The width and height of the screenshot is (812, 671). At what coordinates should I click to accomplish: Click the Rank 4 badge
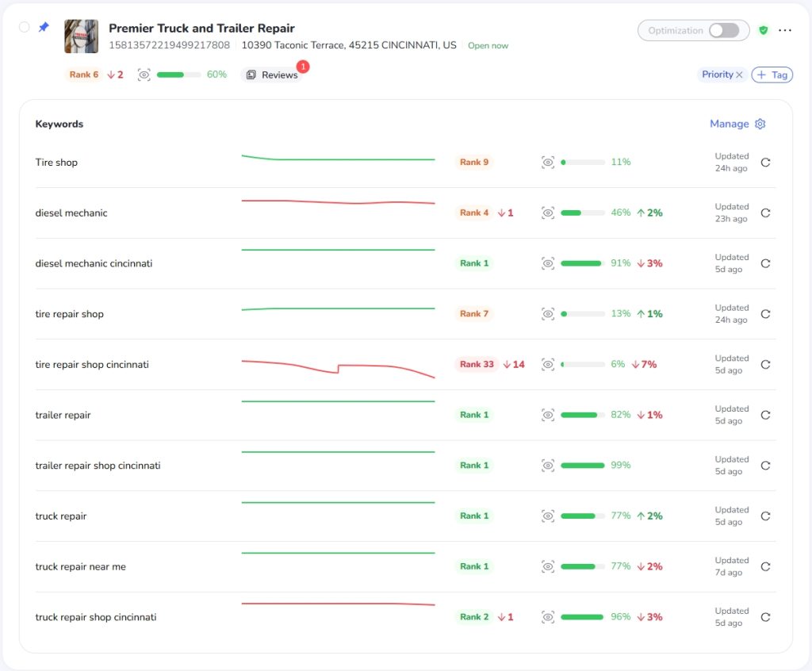474,213
